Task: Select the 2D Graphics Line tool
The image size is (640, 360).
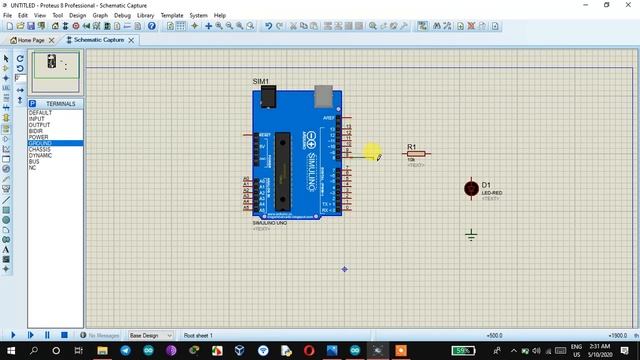Action: [x=6, y=200]
